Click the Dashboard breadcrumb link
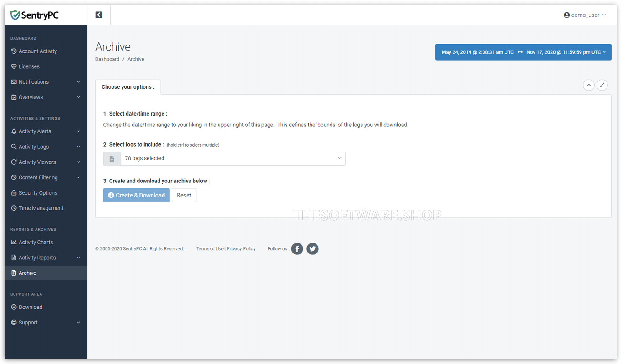622x364 pixels. point(107,59)
